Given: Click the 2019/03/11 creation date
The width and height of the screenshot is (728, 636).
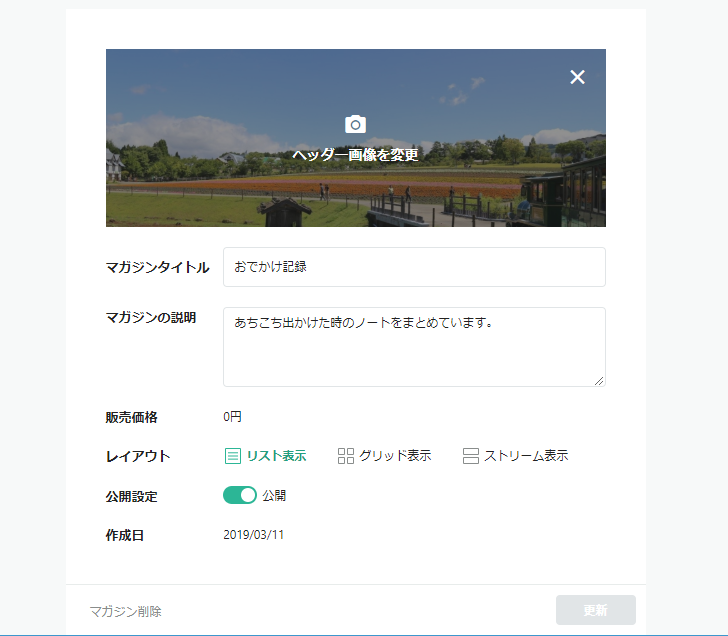Looking at the screenshot, I should (254, 535).
